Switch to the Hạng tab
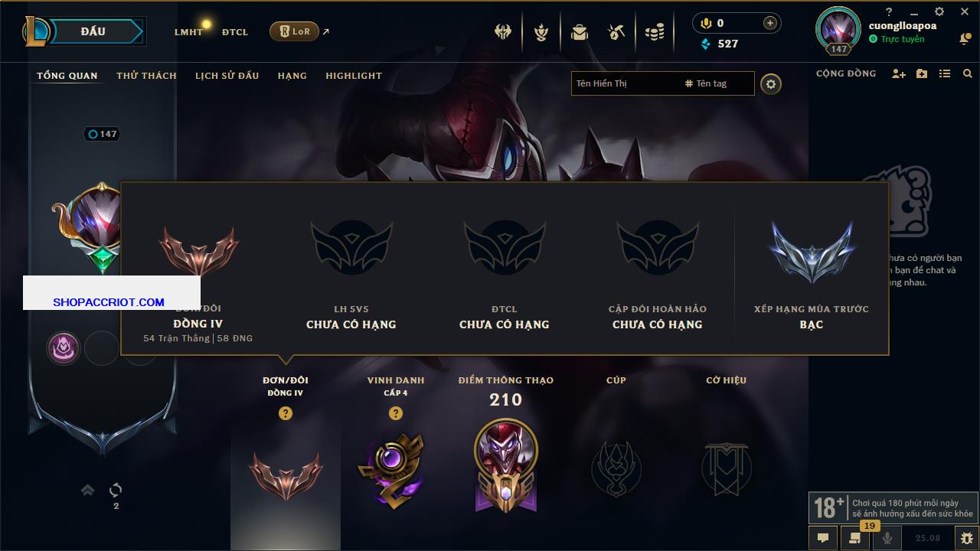 [x=292, y=76]
